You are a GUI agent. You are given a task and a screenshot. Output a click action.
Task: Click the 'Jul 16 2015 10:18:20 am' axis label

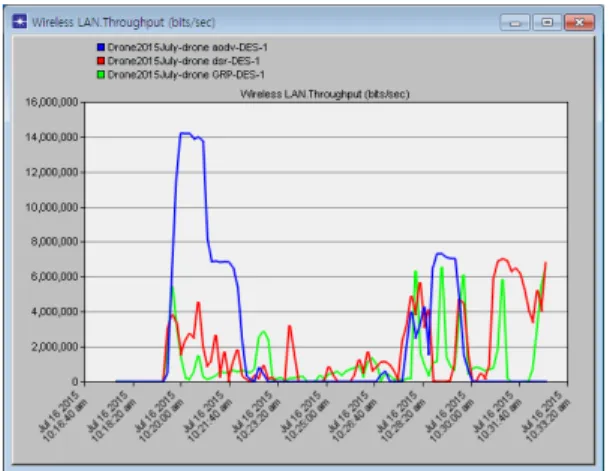coord(112,416)
